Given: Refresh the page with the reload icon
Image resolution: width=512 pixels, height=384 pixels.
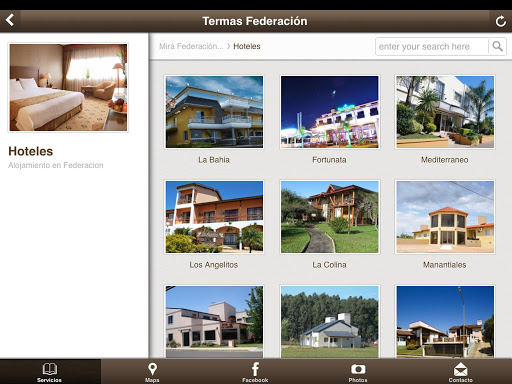Looking at the screenshot, I should [x=500, y=21].
